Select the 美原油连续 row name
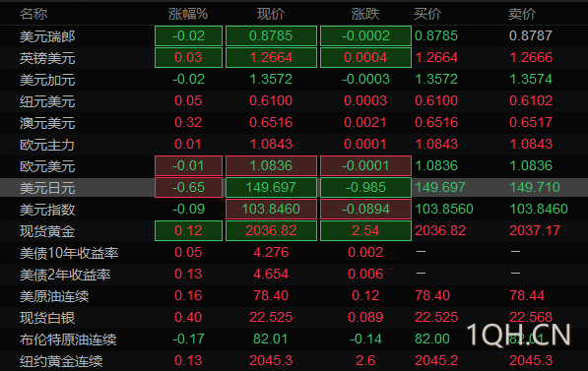This screenshot has height=371, width=588. click(x=54, y=296)
